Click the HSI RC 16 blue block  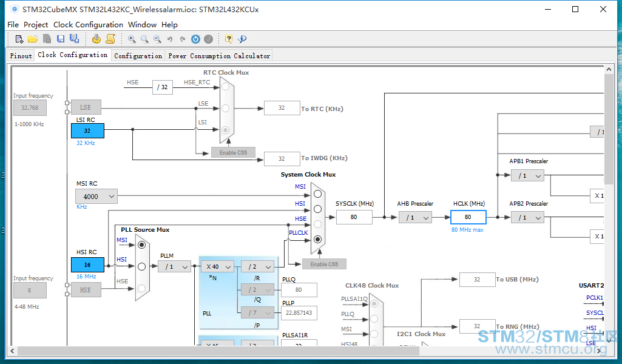[x=87, y=265]
